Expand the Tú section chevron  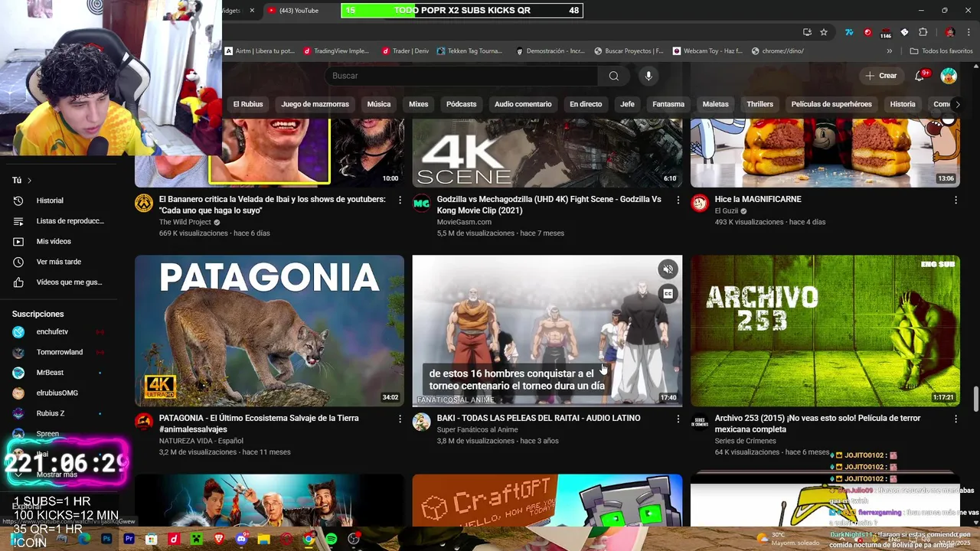tap(29, 181)
